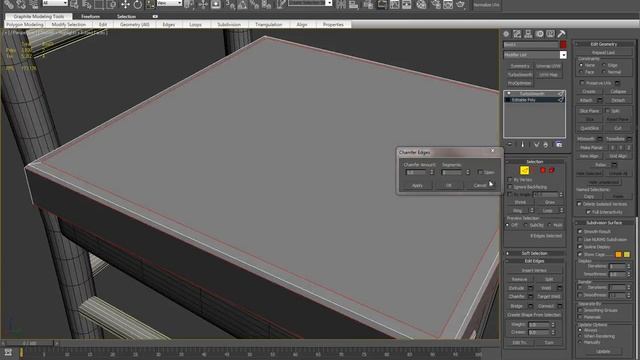Open the Hierarchy command panel tab

click(x=528, y=34)
